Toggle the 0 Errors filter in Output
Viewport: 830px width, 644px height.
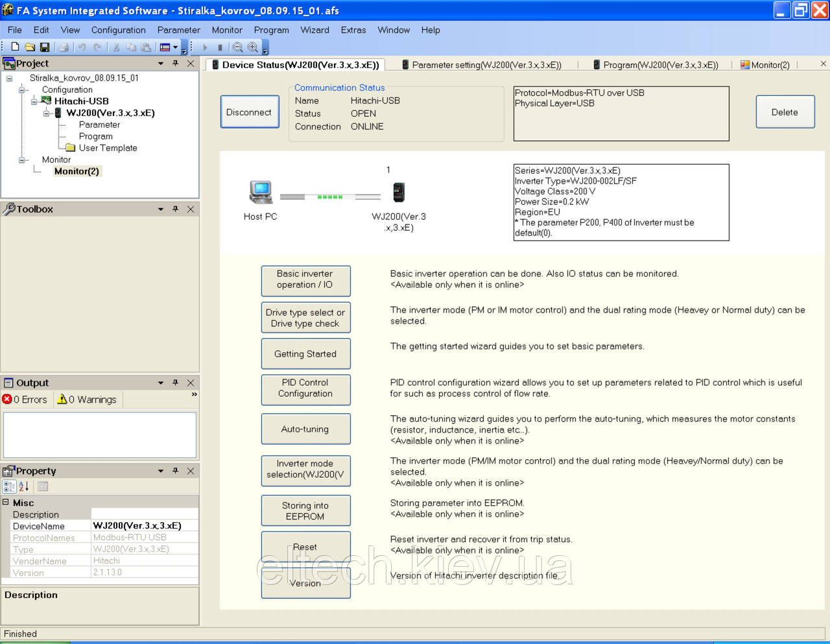pos(25,400)
